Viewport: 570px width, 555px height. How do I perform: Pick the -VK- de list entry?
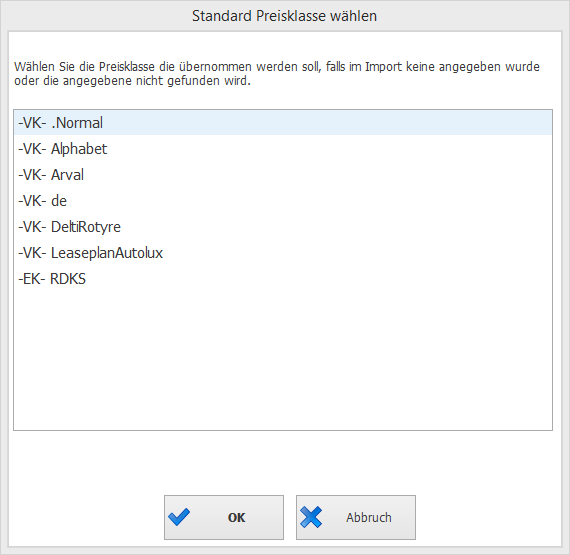coord(283,201)
